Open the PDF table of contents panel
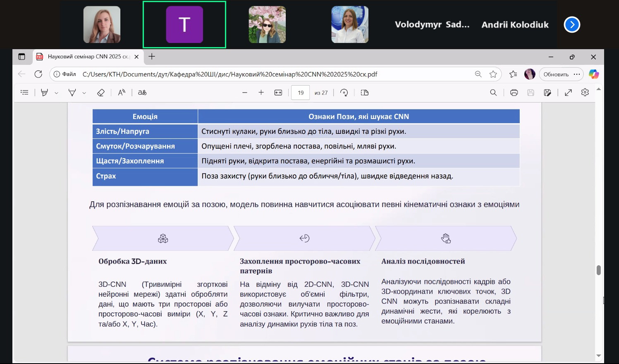 pos(24,93)
